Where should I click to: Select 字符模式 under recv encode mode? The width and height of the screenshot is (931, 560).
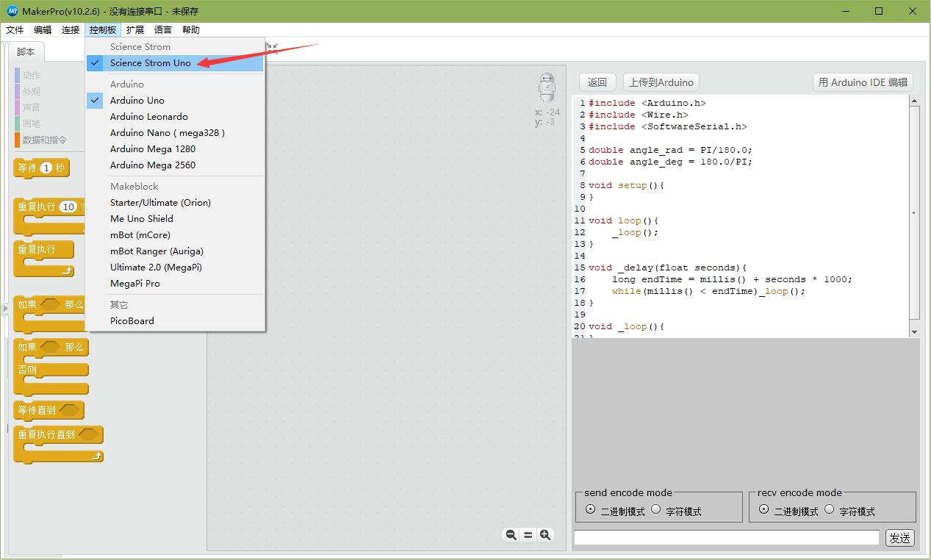(x=830, y=509)
